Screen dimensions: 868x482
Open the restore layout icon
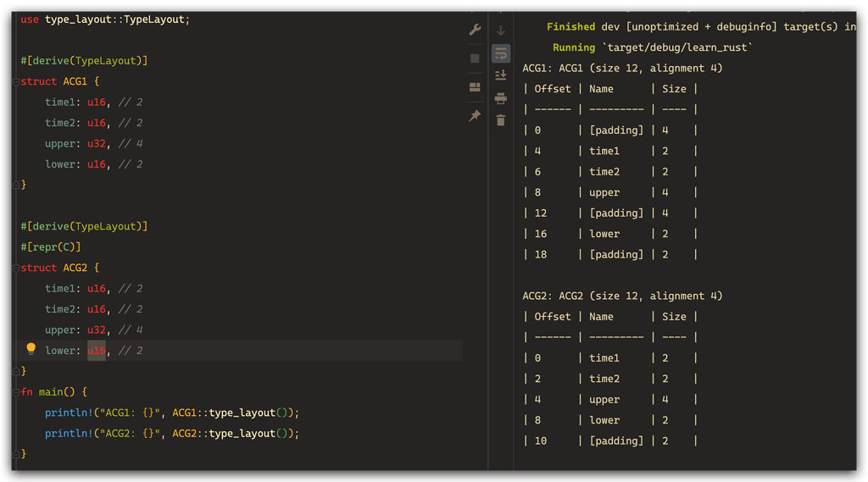coord(475,87)
